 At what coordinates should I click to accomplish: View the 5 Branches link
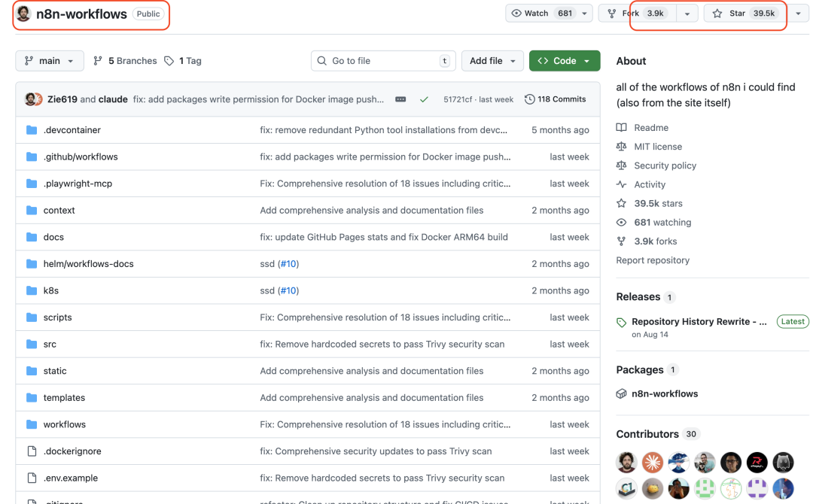point(125,61)
